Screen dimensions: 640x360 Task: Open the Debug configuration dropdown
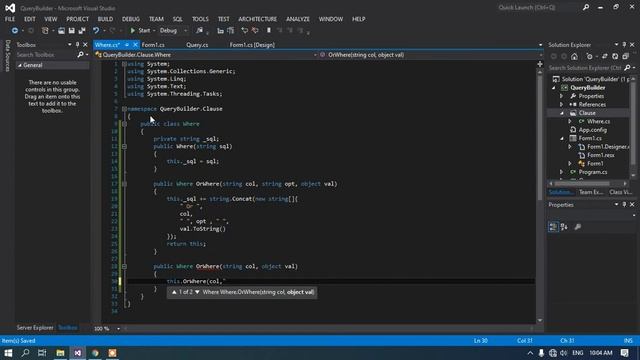(x=173, y=31)
